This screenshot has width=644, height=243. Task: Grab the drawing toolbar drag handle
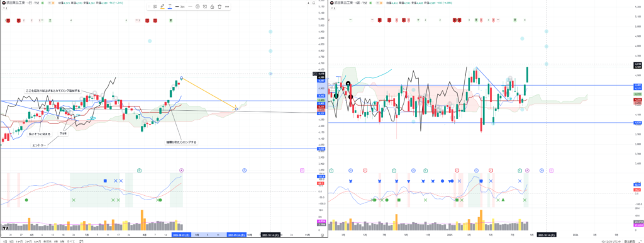[x=149, y=6]
